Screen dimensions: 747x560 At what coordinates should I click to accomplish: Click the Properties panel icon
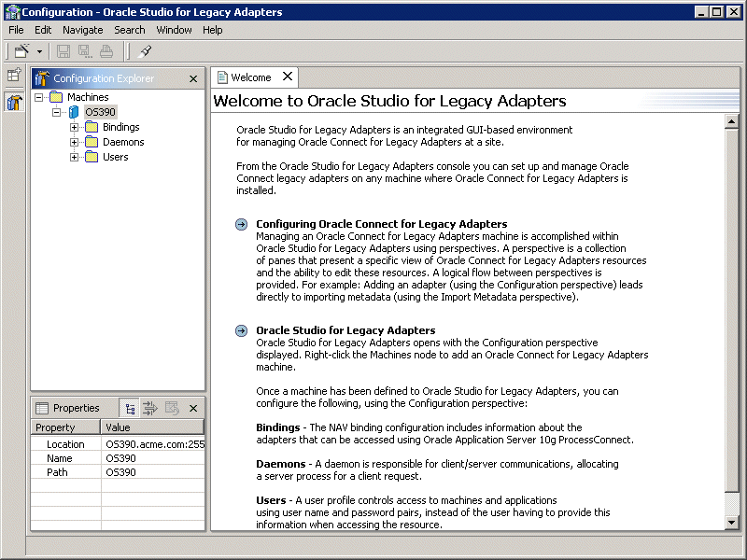tap(42, 408)
